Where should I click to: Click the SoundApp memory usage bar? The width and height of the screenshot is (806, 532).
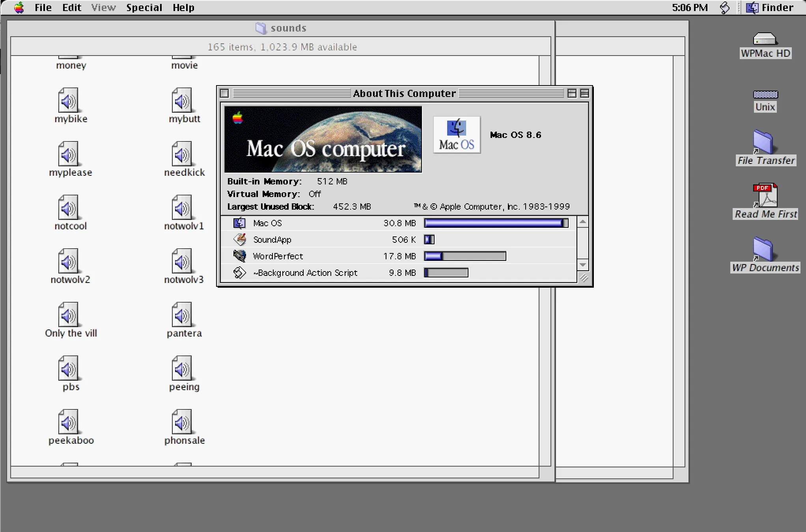(429, 240)
